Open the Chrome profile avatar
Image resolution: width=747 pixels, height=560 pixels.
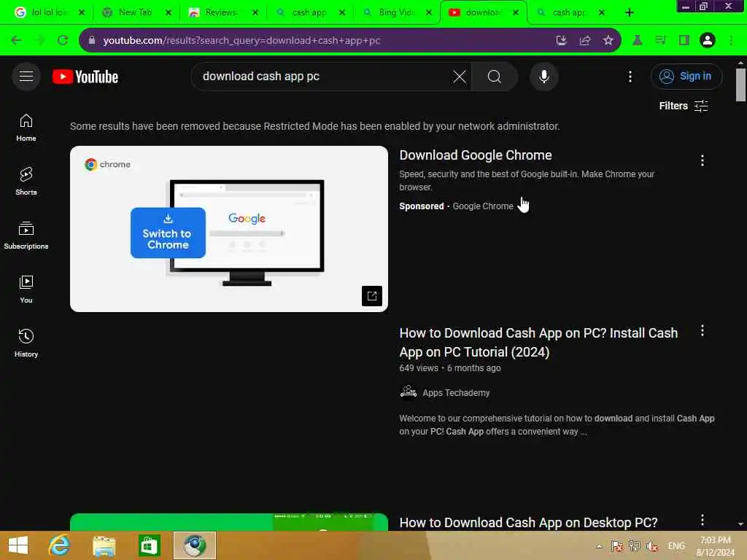pyautogui.click(x=708, y=41)
